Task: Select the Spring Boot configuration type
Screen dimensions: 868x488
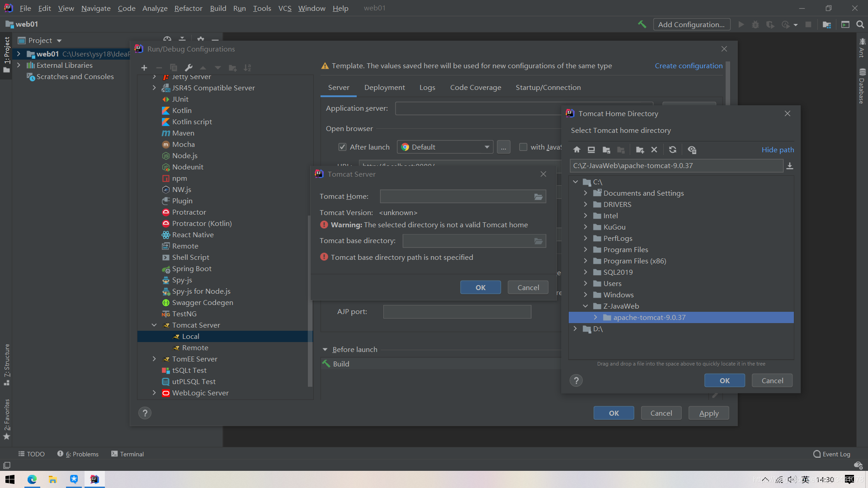Action: coord(192,268)
